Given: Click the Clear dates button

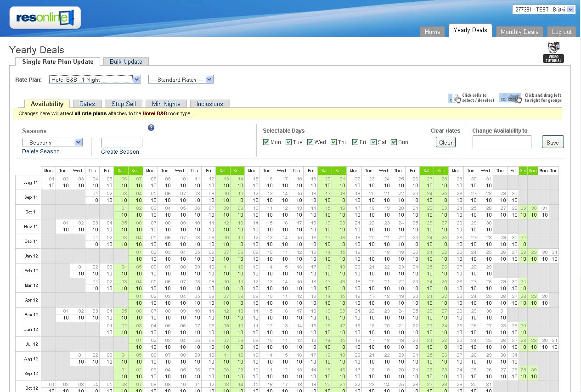Looking at the screenshot, I should pos(446,142).
